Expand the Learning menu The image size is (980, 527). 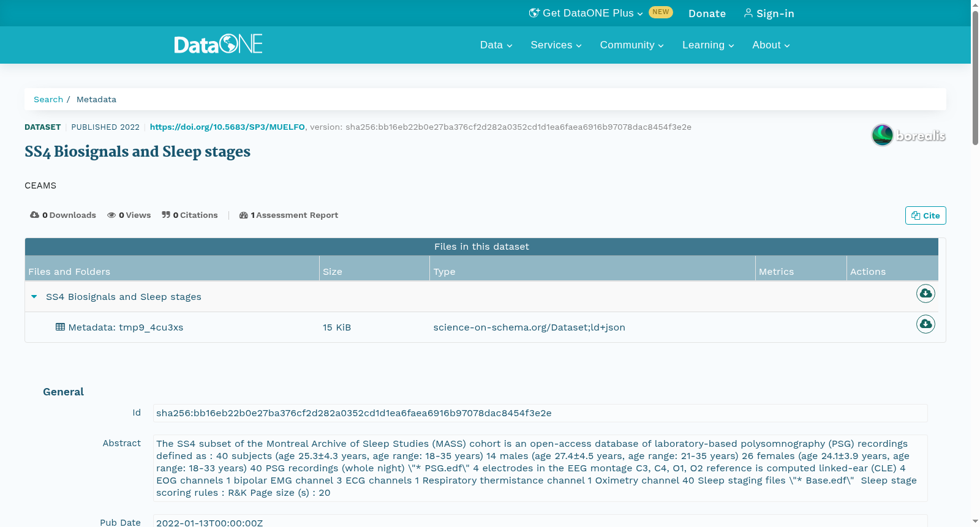(708, 45)
